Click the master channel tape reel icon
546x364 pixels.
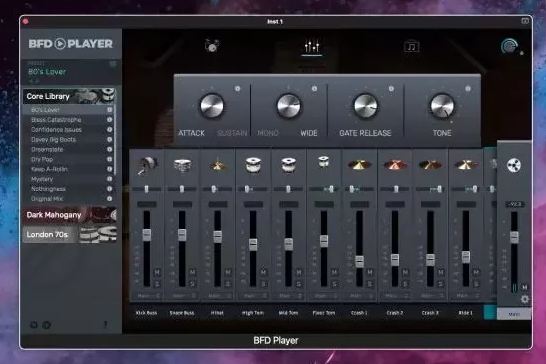pyautogui.click(x=514, y=165)
